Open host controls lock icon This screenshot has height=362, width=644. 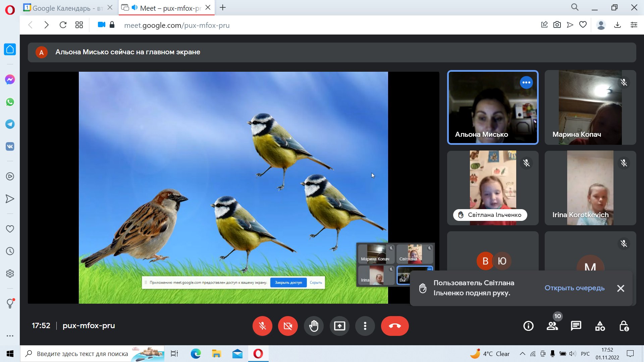(624, 326)
